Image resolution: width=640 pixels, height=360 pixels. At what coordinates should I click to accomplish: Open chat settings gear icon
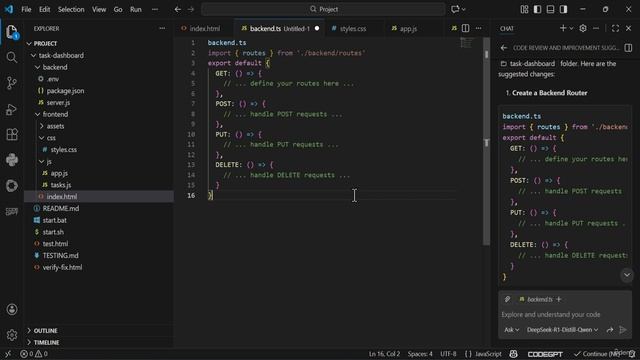(583, 28)
